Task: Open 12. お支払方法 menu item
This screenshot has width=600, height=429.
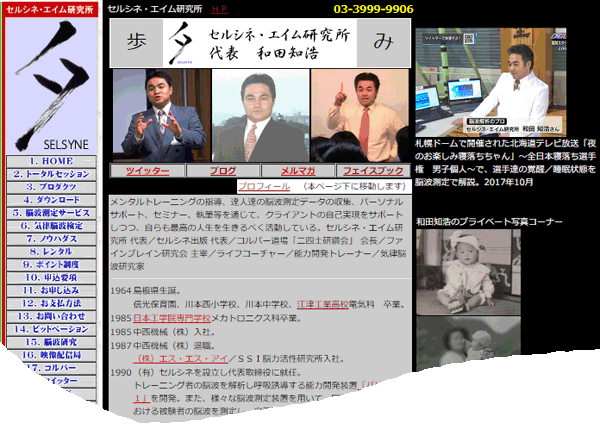Action: pyautogui.click(x=51, y=303)
